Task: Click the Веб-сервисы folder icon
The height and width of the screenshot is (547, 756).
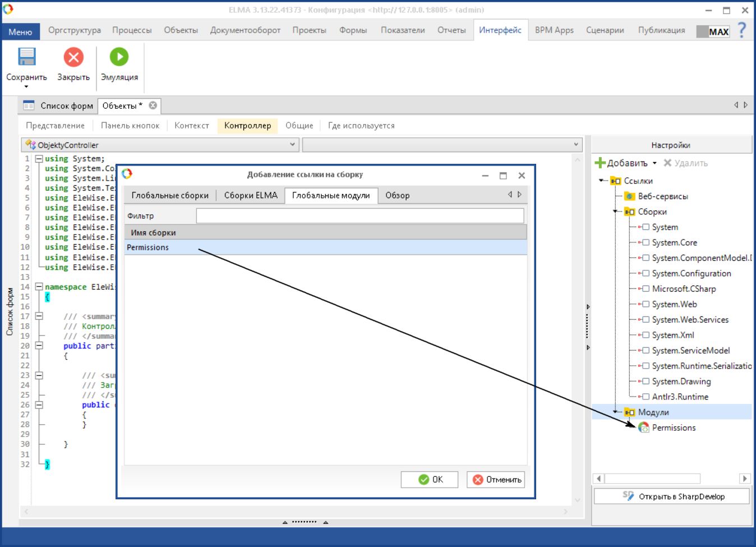Action: [x=630, y=196]
